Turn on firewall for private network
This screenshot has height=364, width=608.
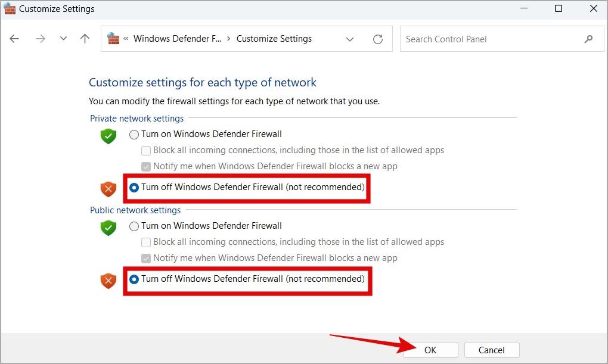[x=134, y=135]
